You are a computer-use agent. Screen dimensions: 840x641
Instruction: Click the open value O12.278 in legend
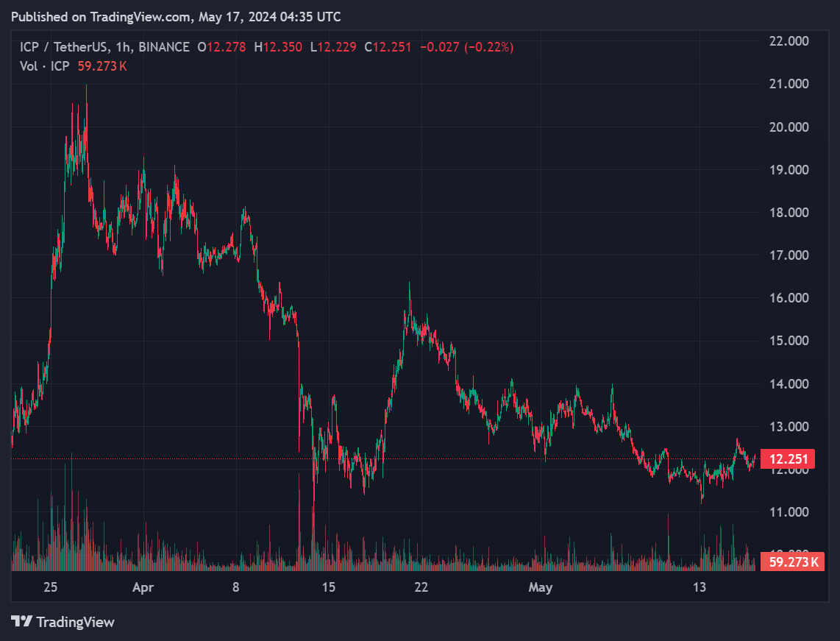[x=221, y=47]
